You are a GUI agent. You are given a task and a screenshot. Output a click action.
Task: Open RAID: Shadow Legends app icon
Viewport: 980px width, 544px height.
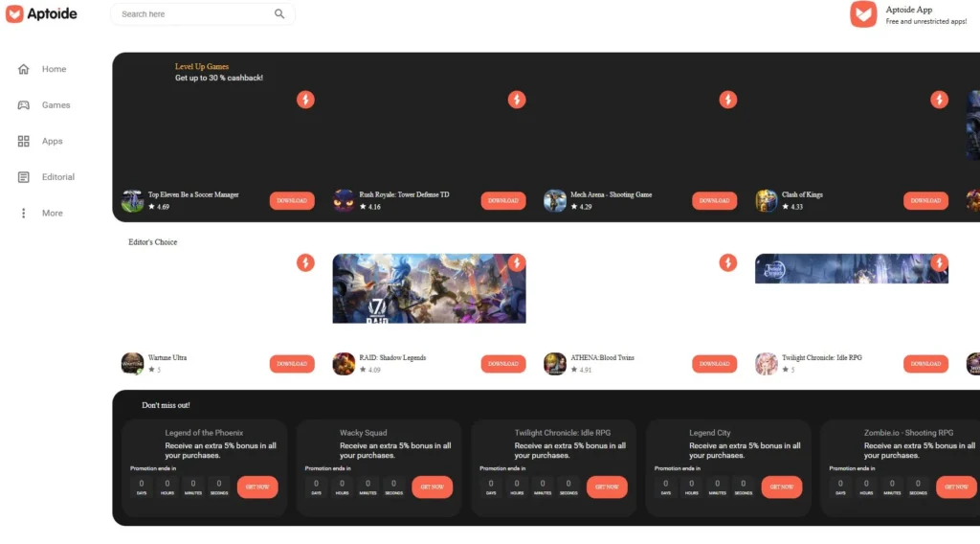(344, 364)
